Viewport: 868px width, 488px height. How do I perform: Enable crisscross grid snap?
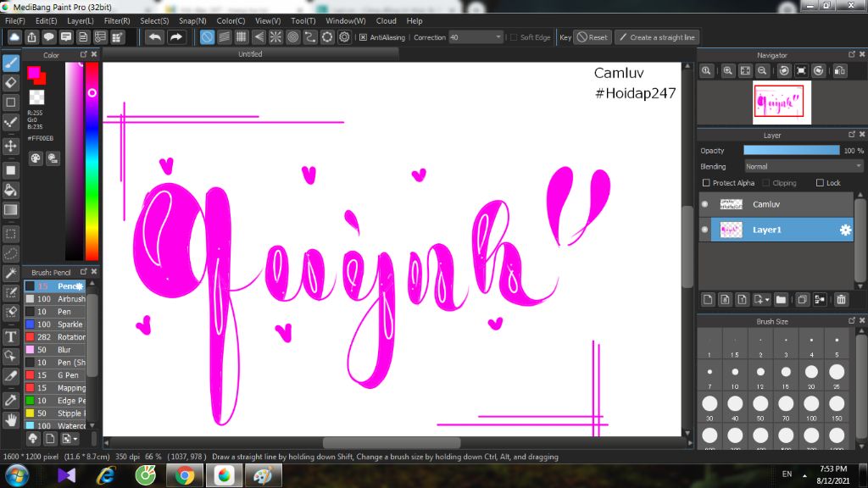tap(242, 37)
